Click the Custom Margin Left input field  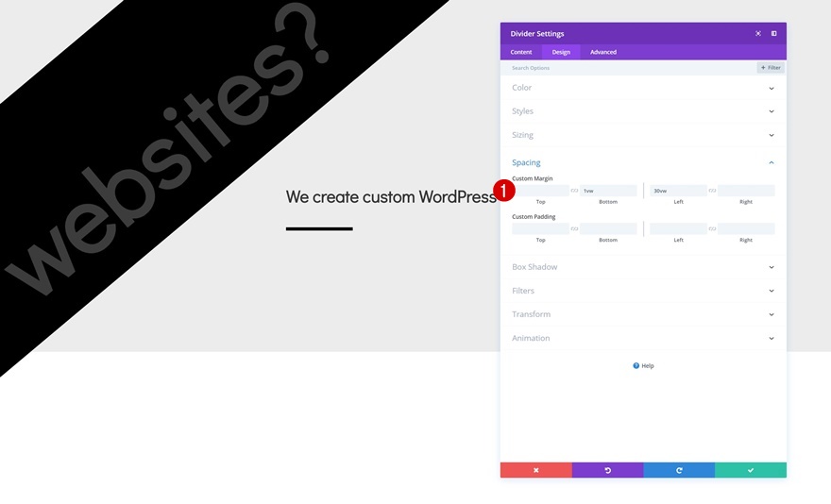pyautogui.click(x=678, y=191)
